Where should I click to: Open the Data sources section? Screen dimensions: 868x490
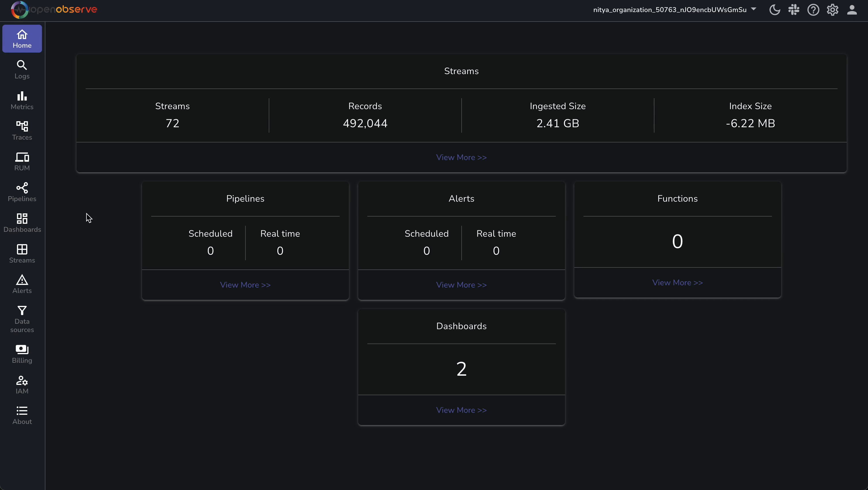[22, 319]
